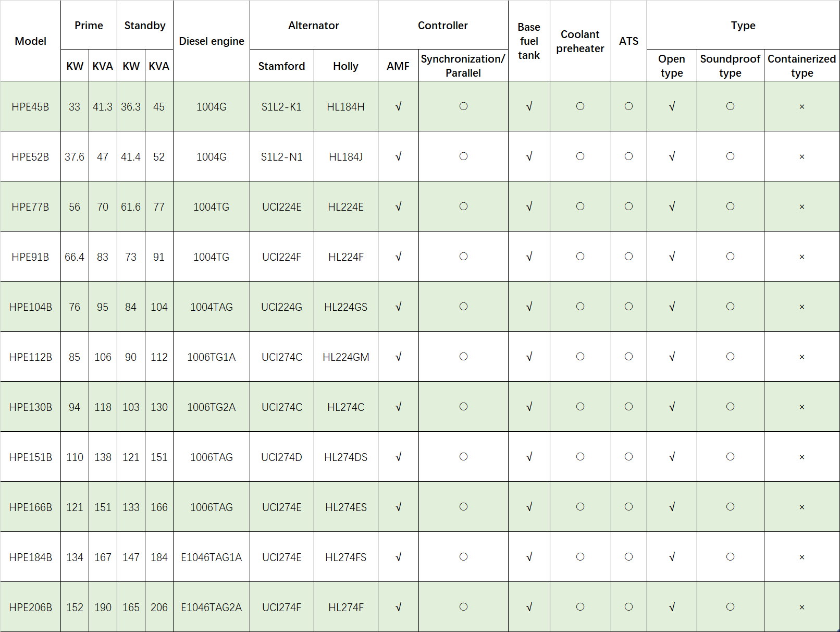840x632 pixels.
Task: Select the E1046TAG2A engine cell
Action: click(212, 607)
